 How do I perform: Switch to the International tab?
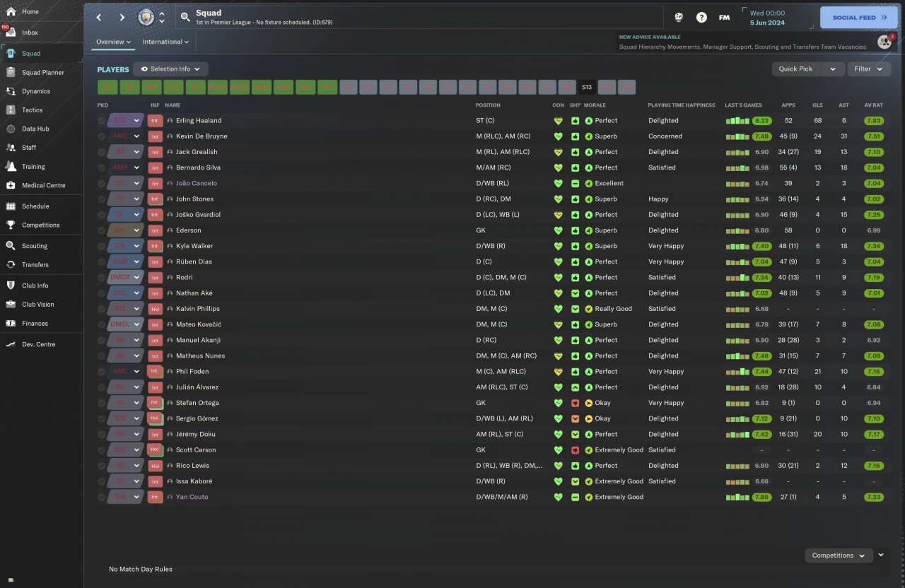tap(165, 42)
